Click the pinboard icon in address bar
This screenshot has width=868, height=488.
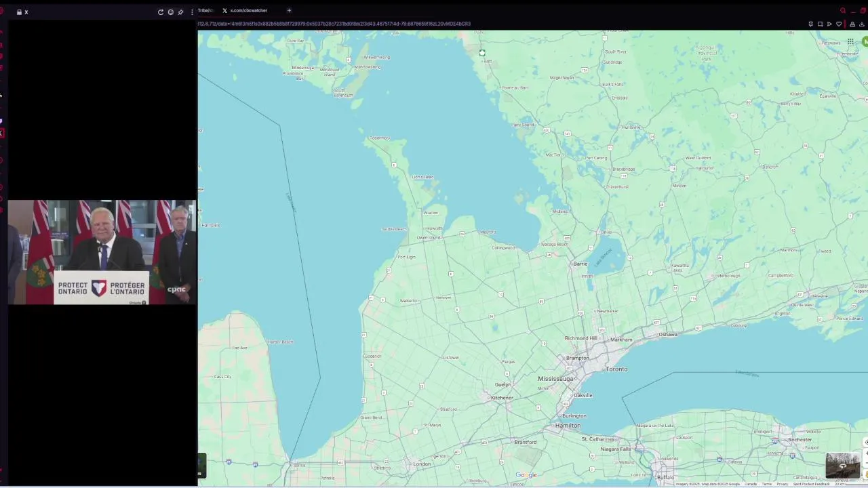(810, 24)
